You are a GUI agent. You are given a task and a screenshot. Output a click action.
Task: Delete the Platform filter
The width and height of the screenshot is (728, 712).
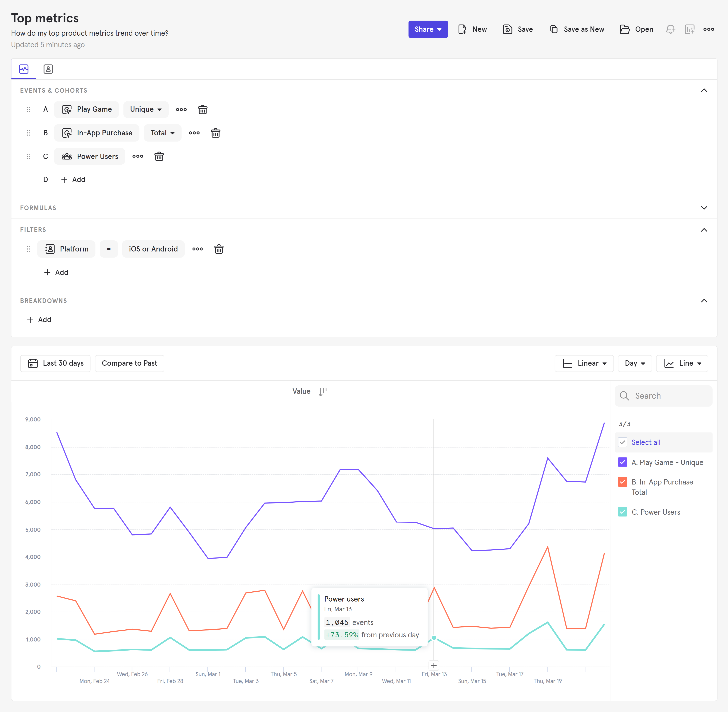pos(219,249)
